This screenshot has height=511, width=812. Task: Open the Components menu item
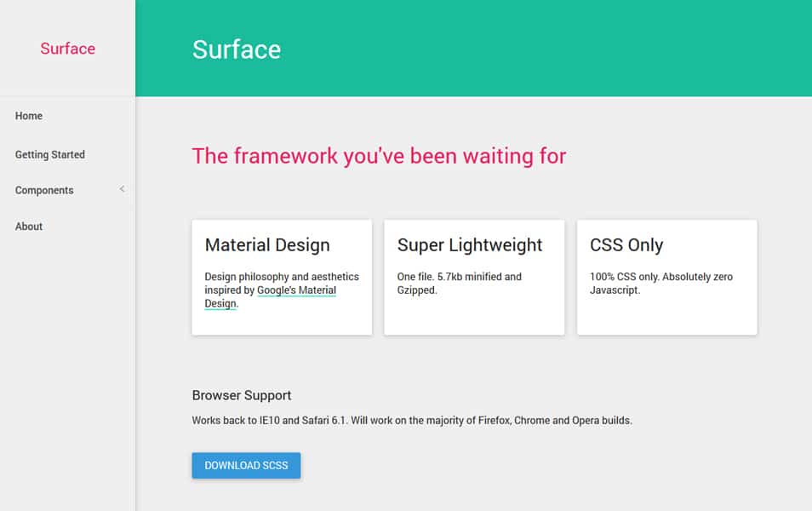(44, 190)
